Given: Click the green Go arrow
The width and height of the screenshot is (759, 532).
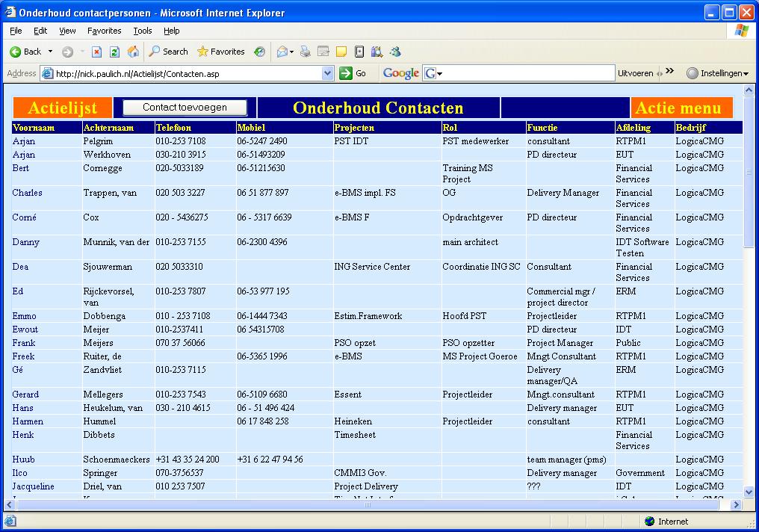Looking at the screenshot, I should click(x=346, y=73).
